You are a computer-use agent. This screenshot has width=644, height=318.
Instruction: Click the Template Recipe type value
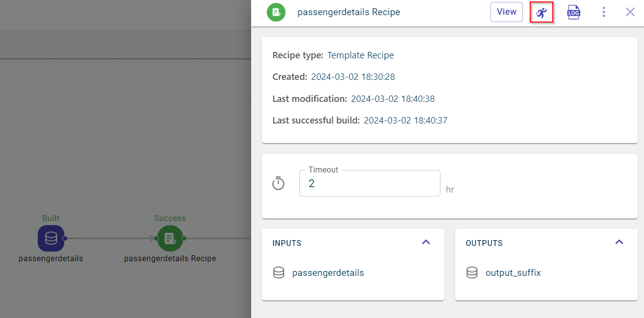(361, 55)
